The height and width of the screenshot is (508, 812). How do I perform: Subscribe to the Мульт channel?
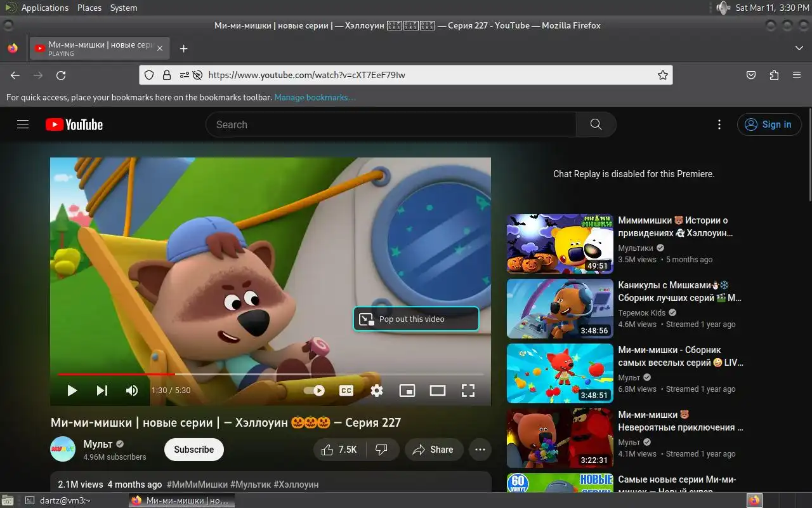pyautogui.click(x=194, y=450)
